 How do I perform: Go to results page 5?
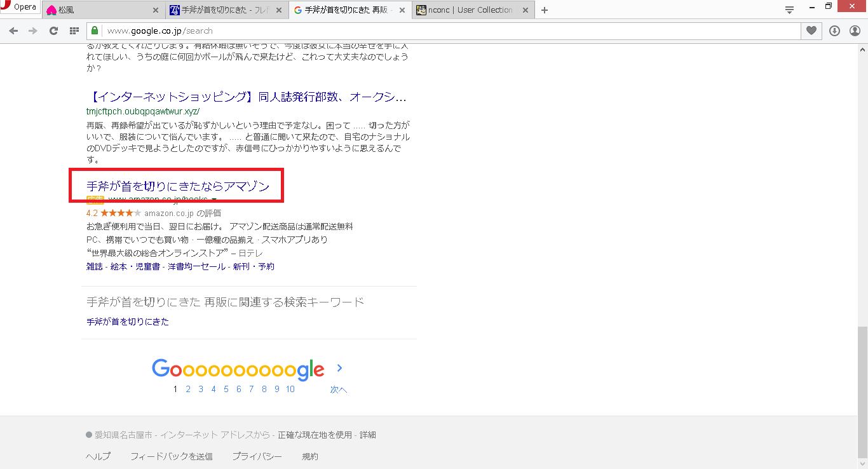[x=226, y=389]
